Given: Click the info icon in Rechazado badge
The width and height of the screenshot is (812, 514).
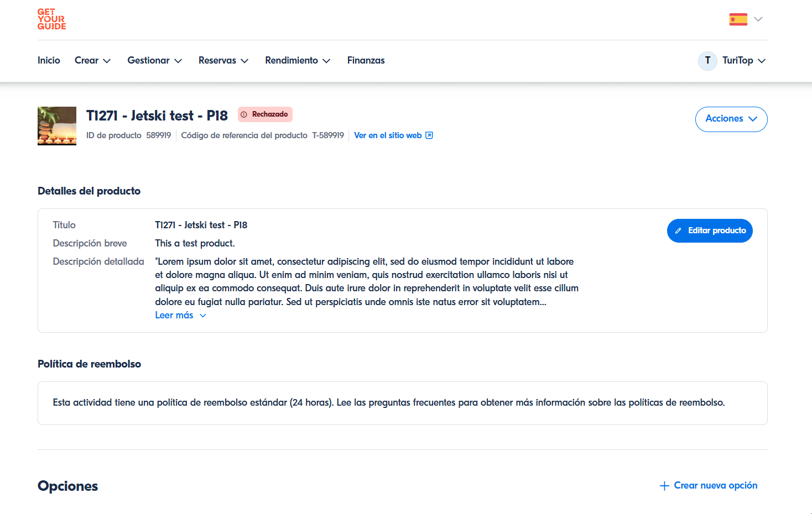Looking at the screenshot, I should pos(244,114).
